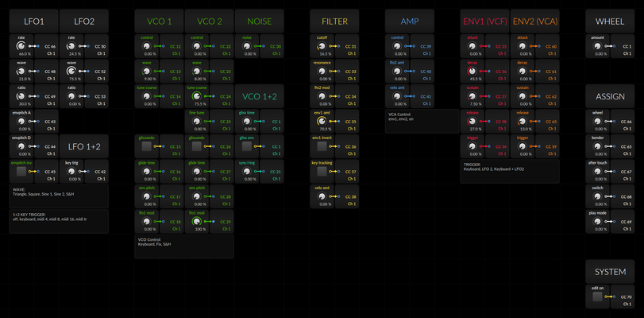Click the ENV1 decay knob
Screen dimensions: 644x318
click(472, 72)
